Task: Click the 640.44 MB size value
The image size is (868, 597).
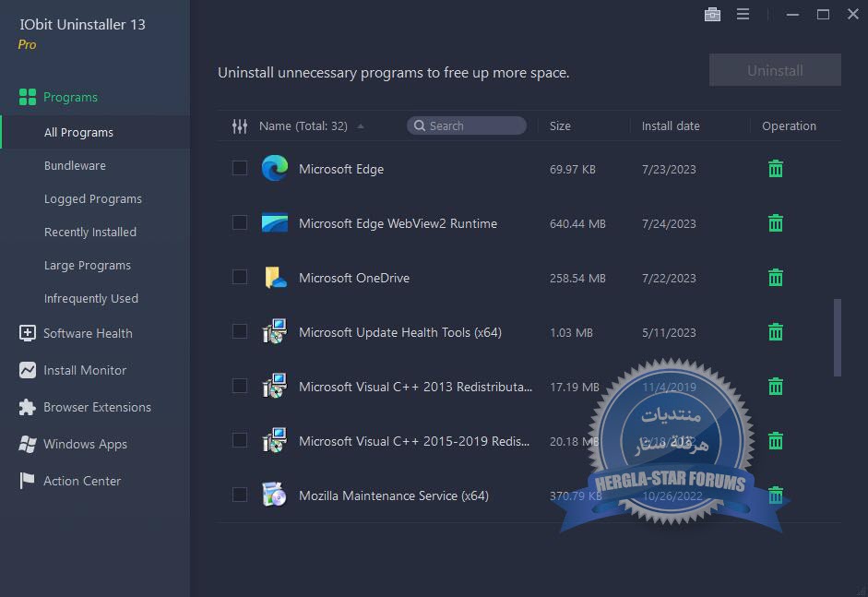Action: click(577, 223)
